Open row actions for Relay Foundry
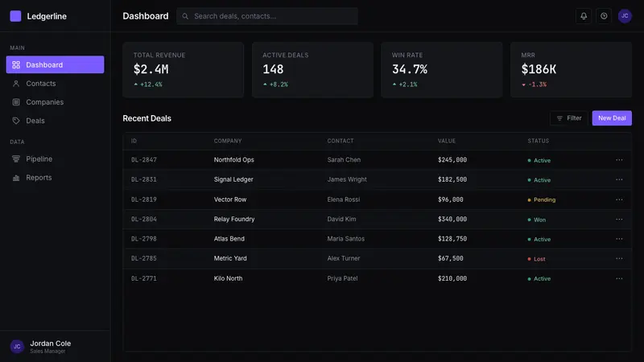 point(619,219)
